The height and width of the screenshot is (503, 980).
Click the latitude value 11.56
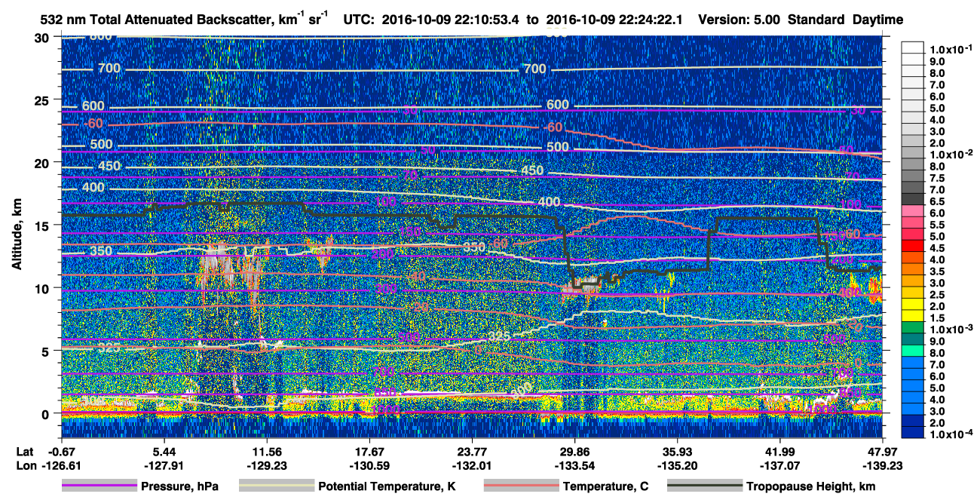point(266,451)
